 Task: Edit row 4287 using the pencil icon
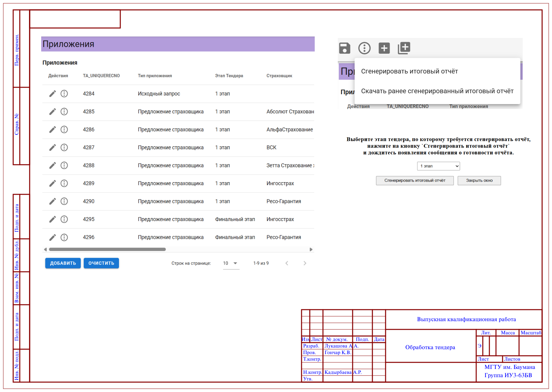tap(52, 148)
